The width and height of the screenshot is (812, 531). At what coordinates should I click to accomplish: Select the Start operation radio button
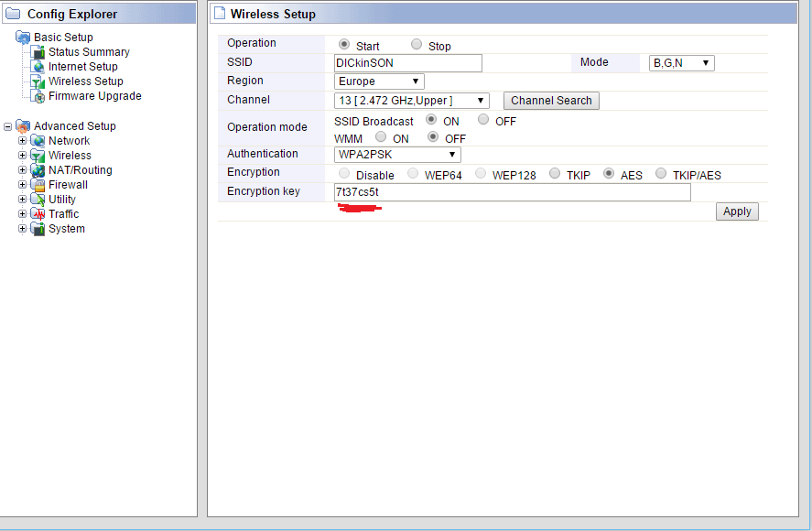click(x=344, y=45)
